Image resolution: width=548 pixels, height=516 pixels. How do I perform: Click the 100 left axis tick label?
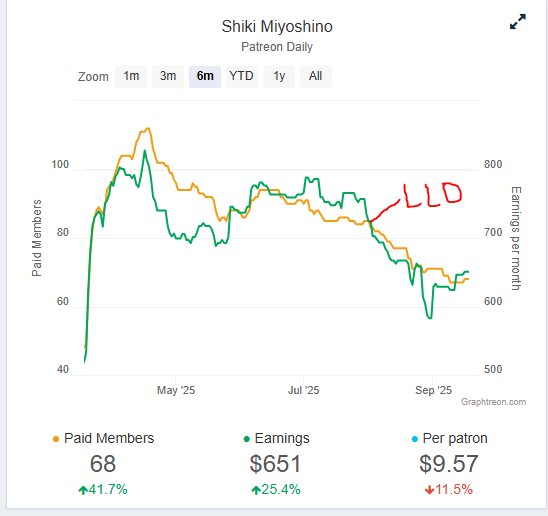click(60, 164)
